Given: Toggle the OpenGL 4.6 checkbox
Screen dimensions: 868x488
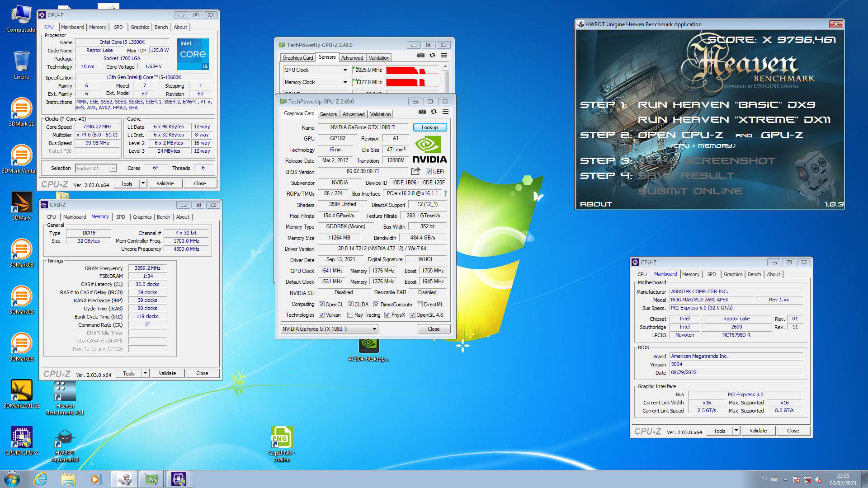Looking at the screenshot, I should pos(412,315).
